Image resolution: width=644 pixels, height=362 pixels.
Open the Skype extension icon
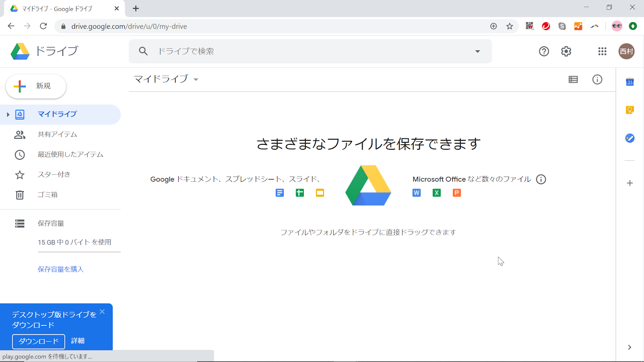(x=562, y=26)
